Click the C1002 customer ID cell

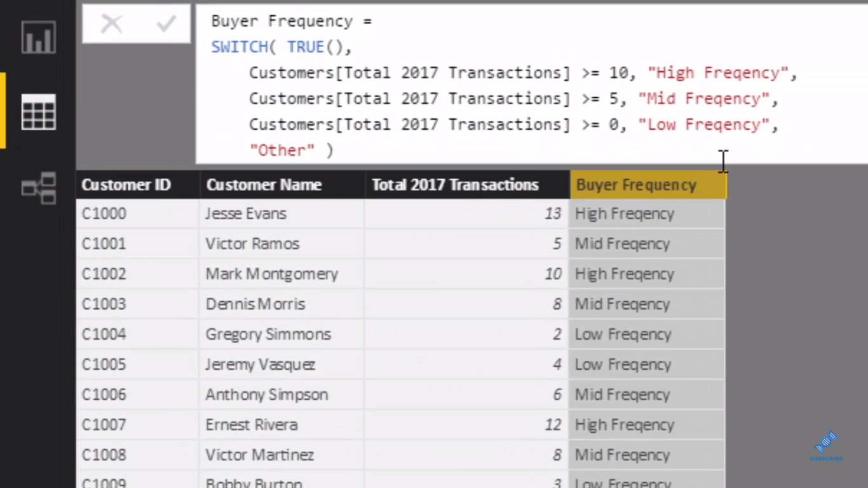pos(138,274)
